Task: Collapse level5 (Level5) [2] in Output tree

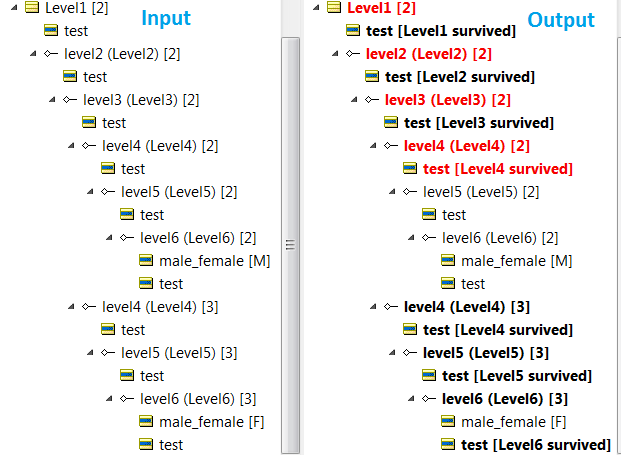Action: 392,191
